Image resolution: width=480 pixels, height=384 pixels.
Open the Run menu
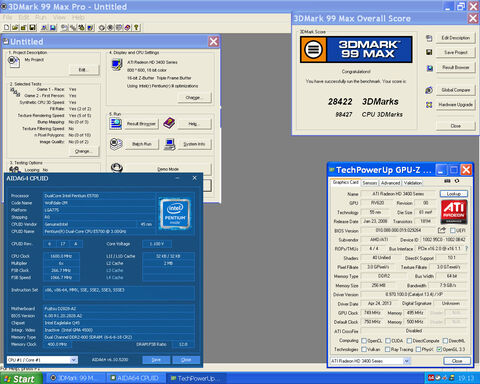[x=41, y=17]
